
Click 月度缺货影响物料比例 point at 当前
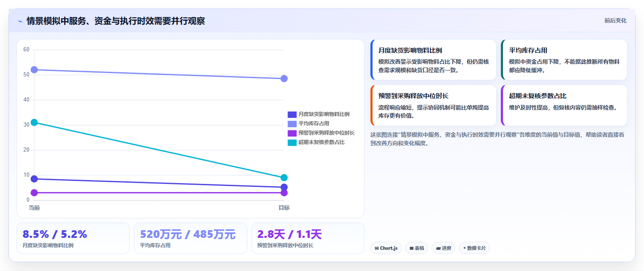(34, 179)
